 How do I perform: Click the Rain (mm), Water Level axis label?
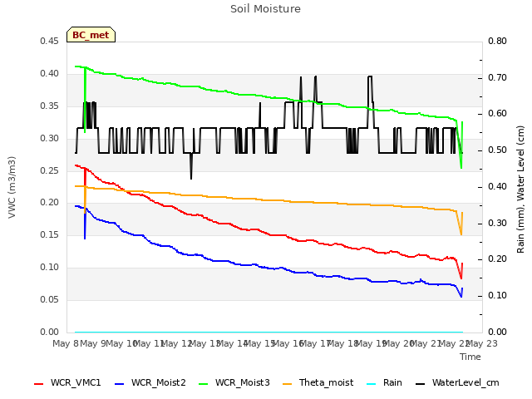pos(520,190)
